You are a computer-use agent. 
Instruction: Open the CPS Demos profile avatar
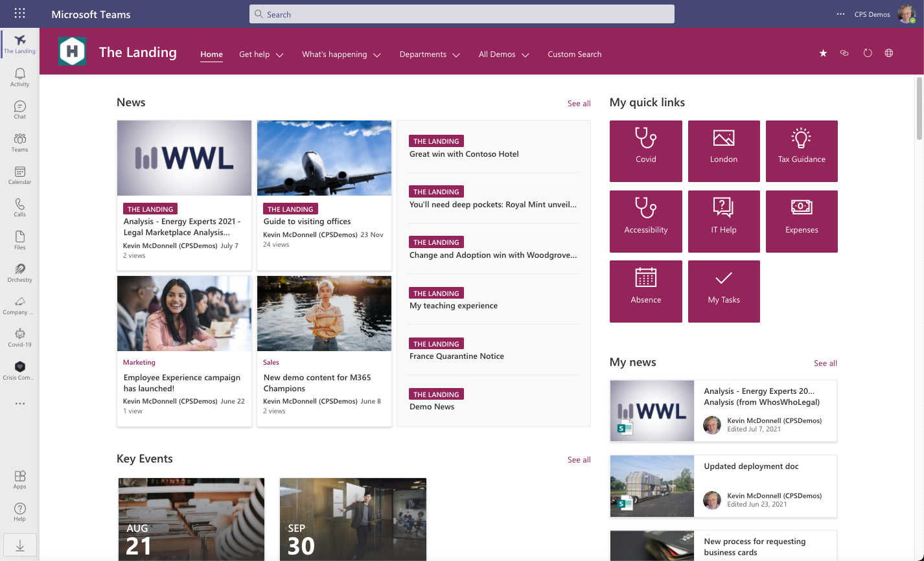click(906, 14)
